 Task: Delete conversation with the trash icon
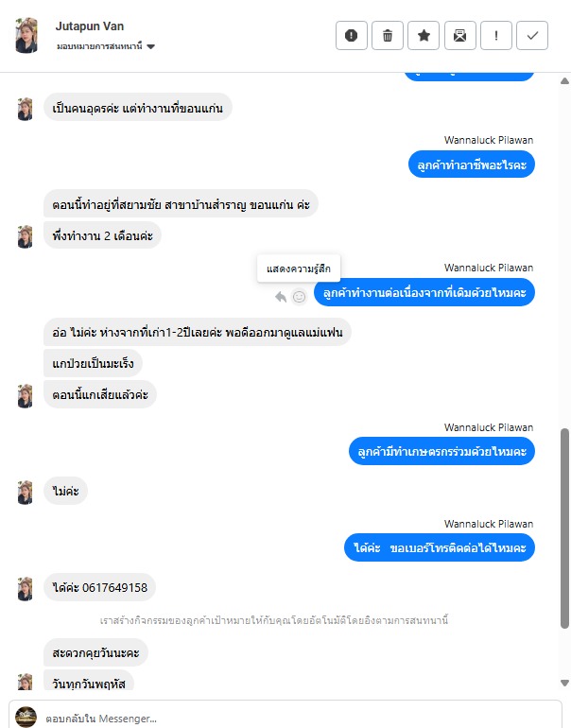pyautogui.click(x=388, y=35)
